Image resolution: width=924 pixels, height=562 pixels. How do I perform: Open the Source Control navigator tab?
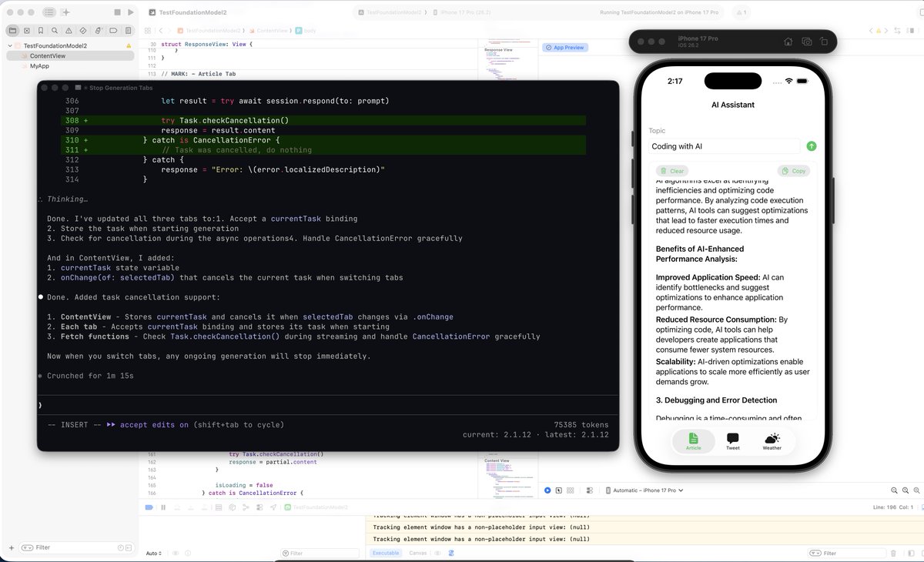(26, 31)
